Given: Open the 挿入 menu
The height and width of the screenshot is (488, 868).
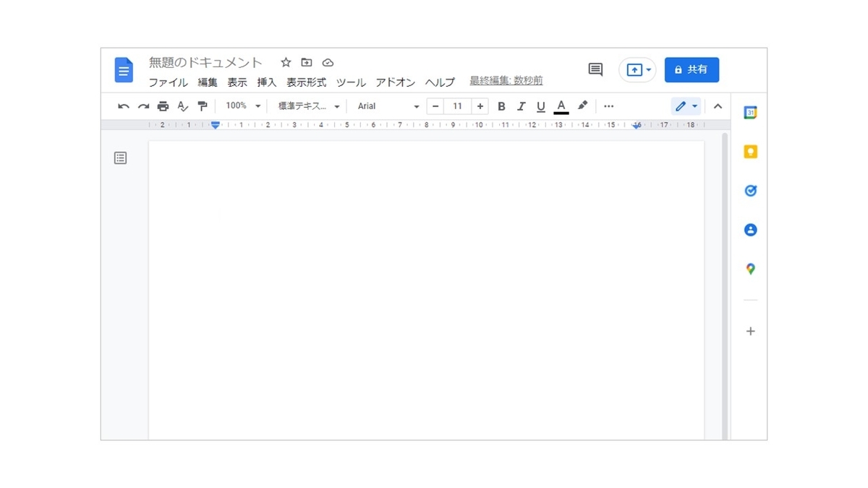Looking at the screenshot, I should pyautogui.click(x=267, y=82).
